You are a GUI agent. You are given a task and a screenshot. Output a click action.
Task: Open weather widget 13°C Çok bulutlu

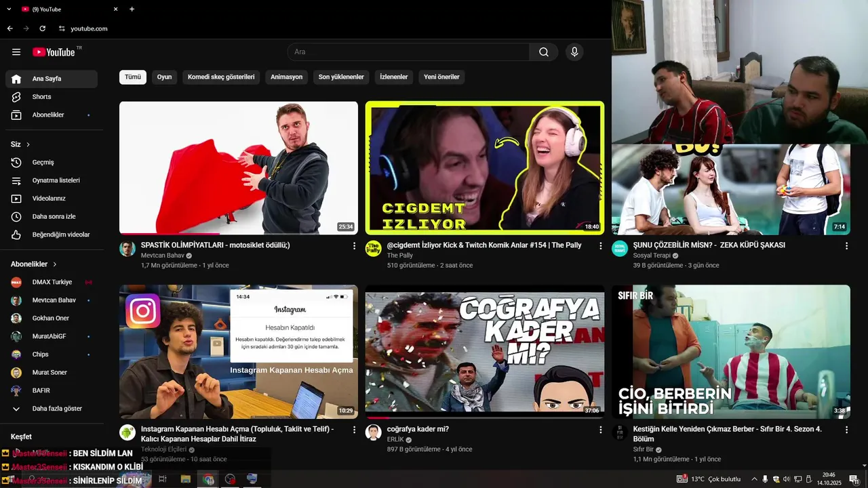(x=709, y=479)
